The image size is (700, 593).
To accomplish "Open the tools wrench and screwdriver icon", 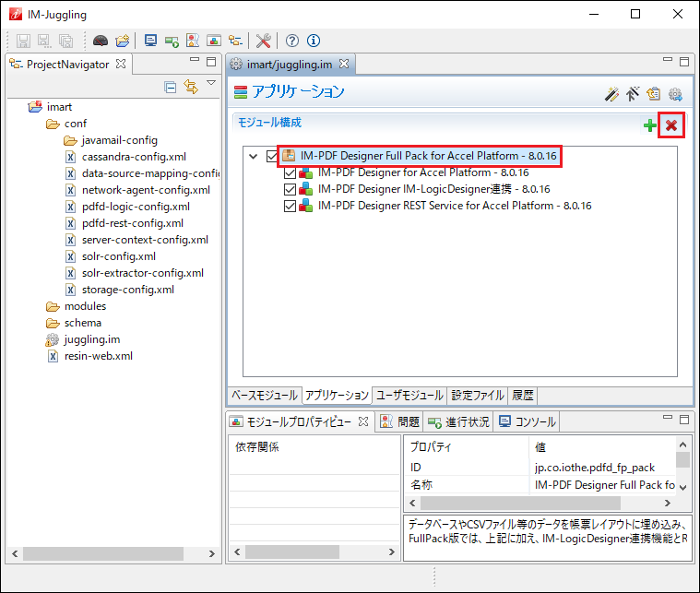I will pos(264,41).
